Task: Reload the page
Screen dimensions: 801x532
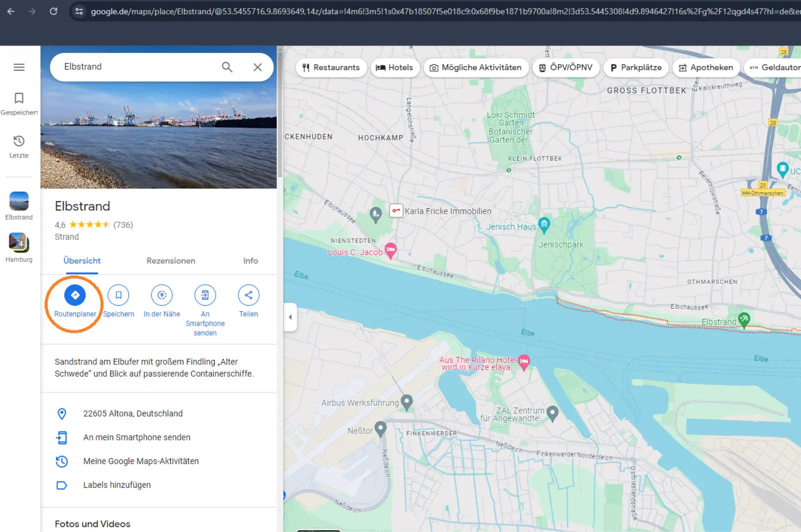Action: [x=54, y=11]
